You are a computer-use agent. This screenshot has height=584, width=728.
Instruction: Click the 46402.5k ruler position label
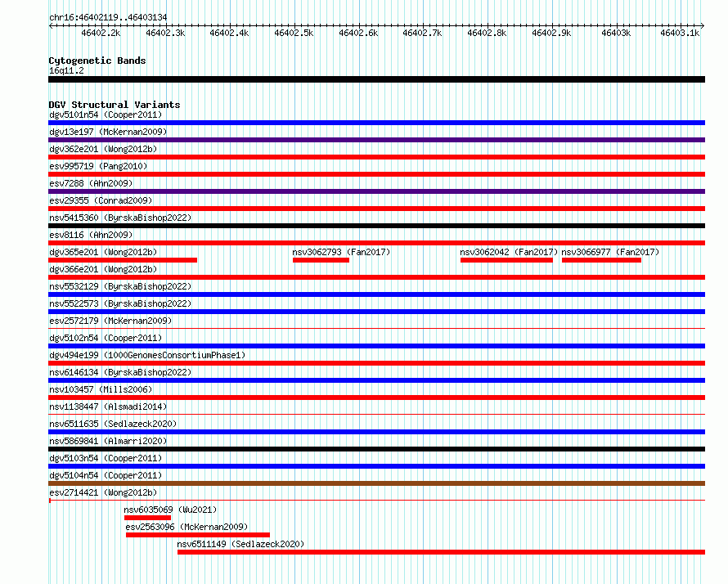(x=294, y=33)
